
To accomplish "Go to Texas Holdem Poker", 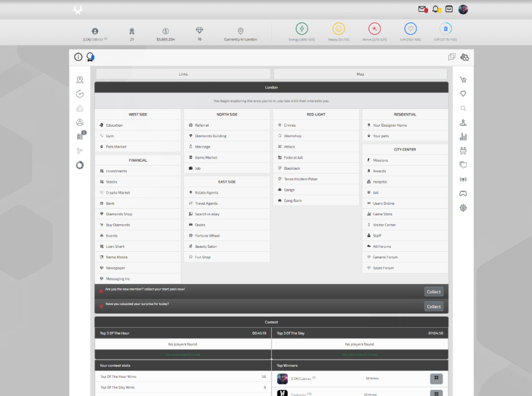I will (x=301, y=179).
